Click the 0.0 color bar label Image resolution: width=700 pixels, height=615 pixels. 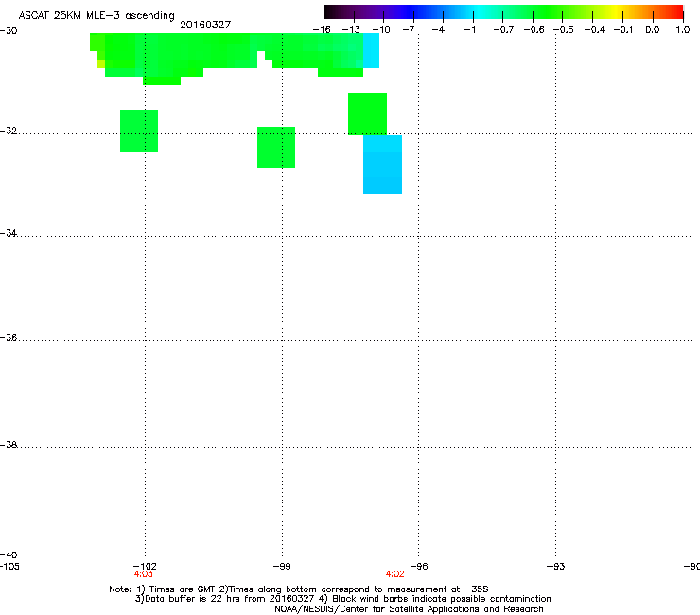pos(653,30)
